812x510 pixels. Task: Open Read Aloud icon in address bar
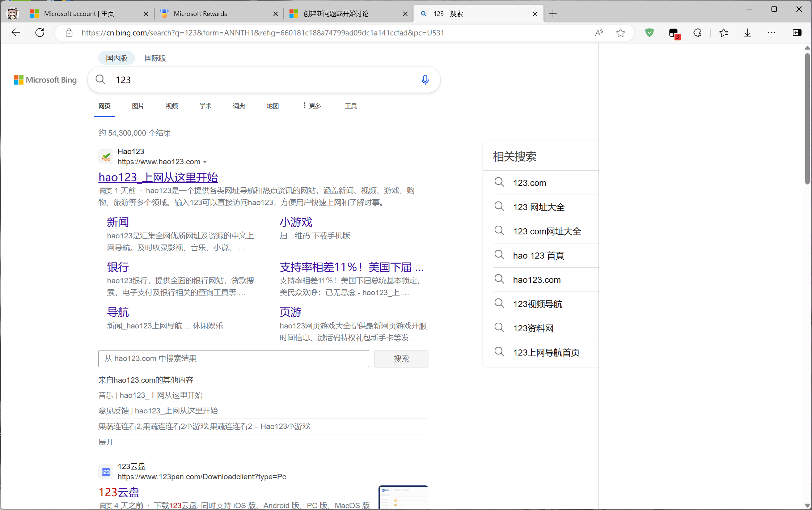[599, 33]
